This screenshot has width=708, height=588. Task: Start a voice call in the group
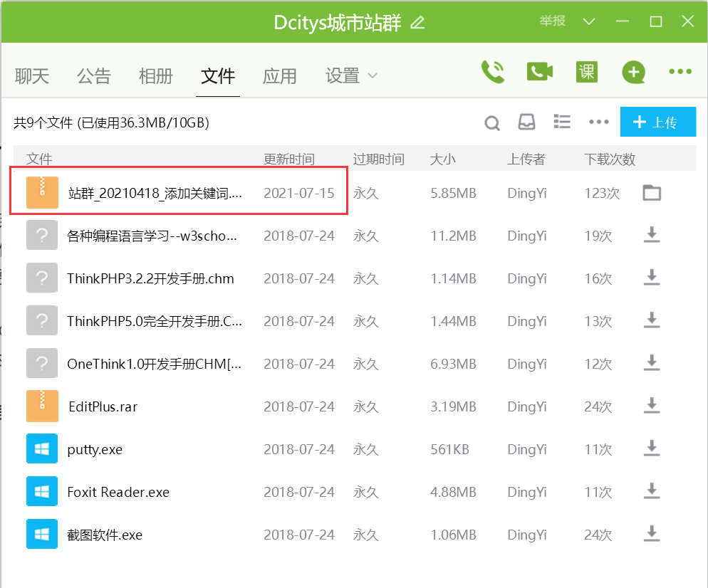click(x=492, y=71)
